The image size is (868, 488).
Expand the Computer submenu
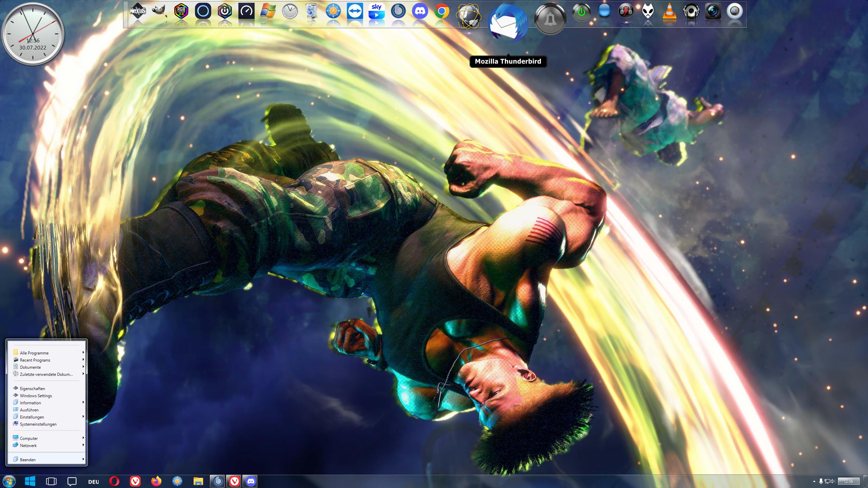29,438
